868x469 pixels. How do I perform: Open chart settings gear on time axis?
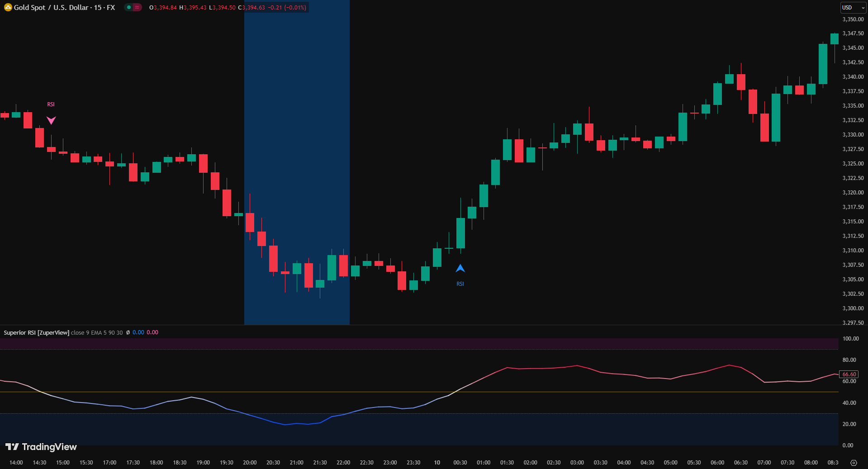point(854,463)
